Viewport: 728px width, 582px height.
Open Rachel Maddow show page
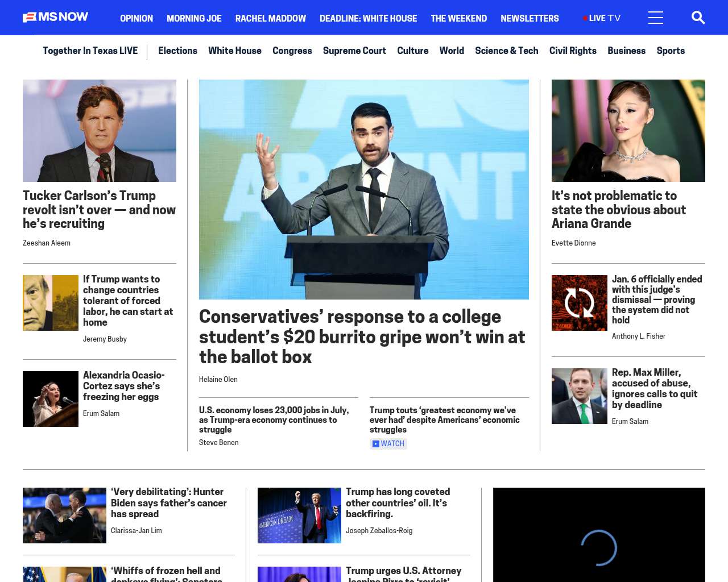coord(271,18)
